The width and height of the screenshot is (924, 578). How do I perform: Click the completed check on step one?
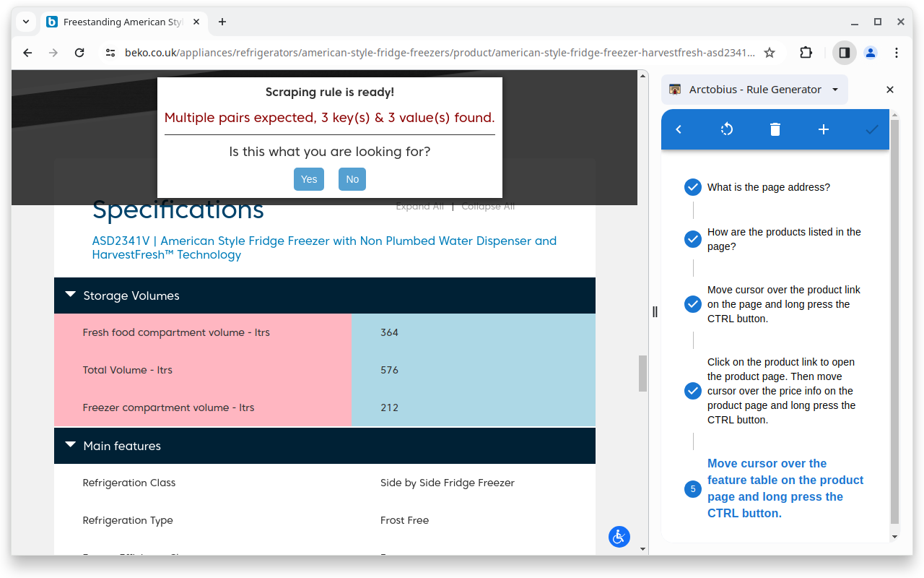click(x=692, y=186)
